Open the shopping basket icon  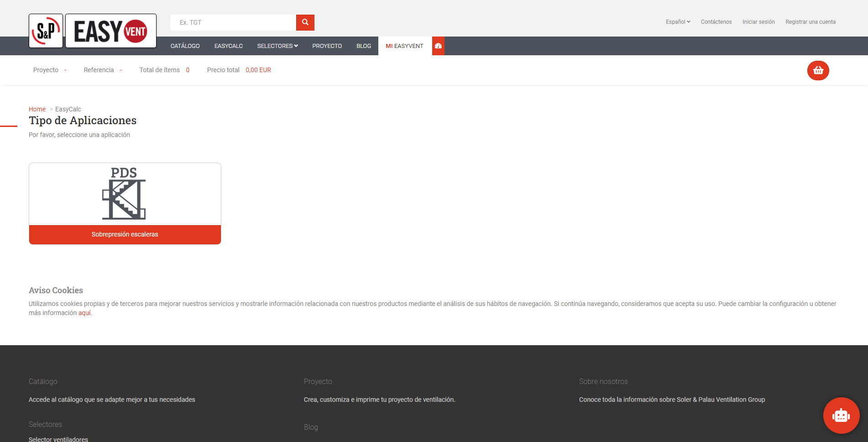pyautogui.click(x=818, y=70)
